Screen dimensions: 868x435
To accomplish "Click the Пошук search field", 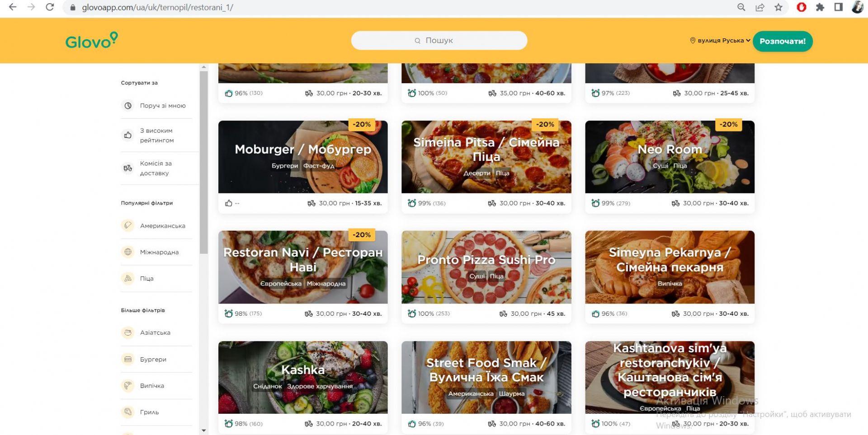I will click(x=439, y=40).
